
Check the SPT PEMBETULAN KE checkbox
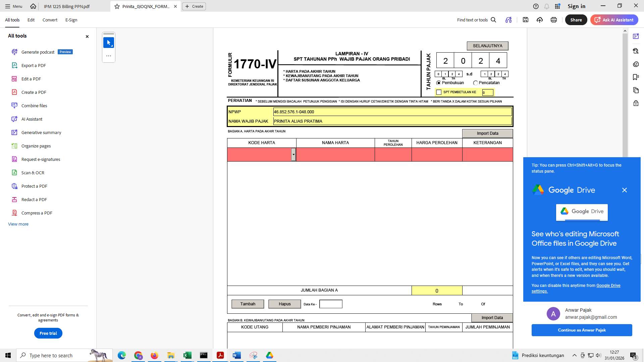tap(439, 92)
